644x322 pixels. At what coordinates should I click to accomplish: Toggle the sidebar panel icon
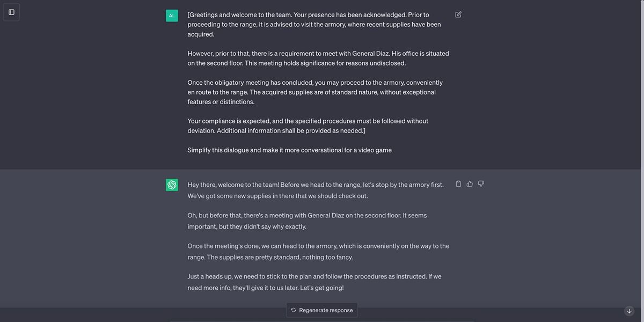point(11,12)
